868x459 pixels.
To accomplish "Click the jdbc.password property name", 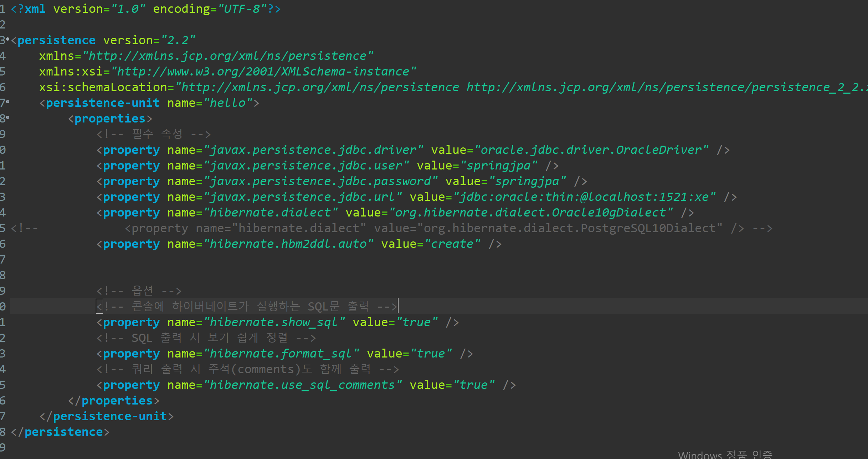I will (x=320, y=181).
